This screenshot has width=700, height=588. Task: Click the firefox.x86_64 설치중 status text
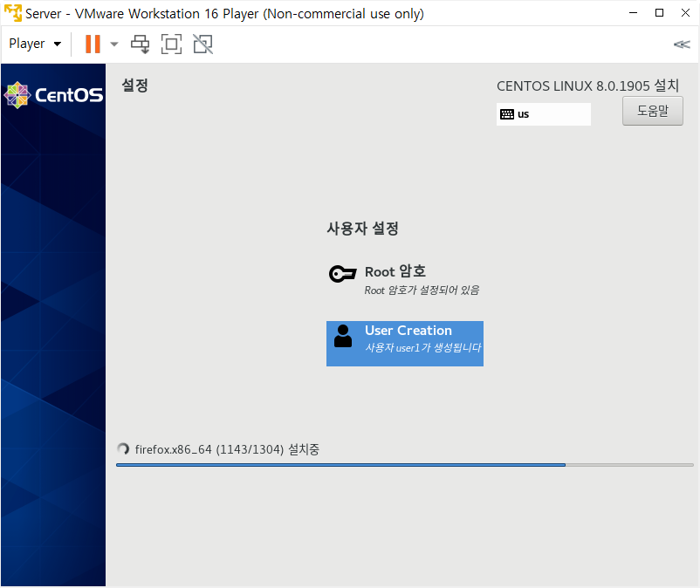click(x=227, y=449)
